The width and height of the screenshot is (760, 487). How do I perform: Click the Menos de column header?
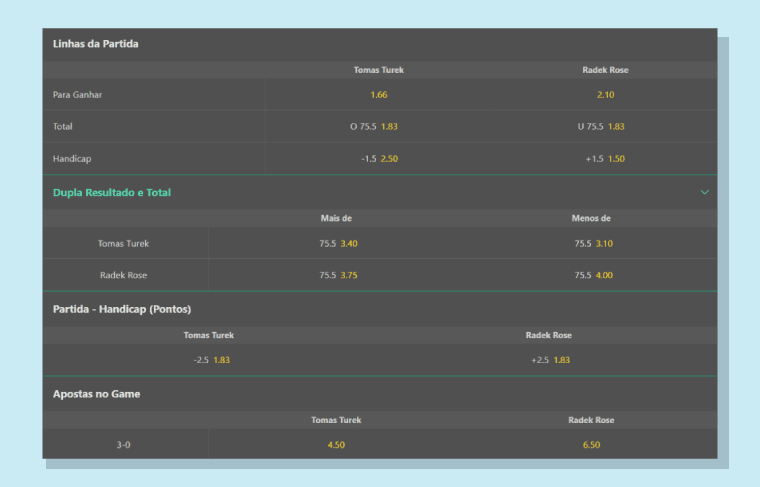591,218
